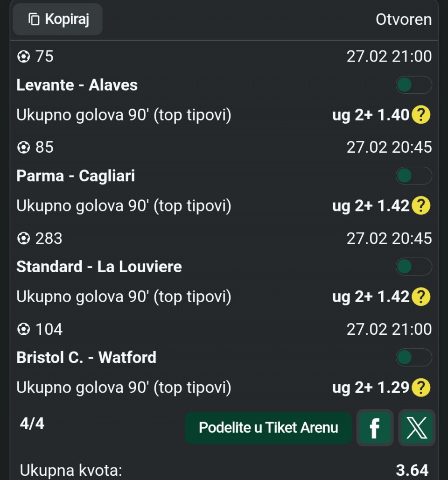The height and width of the screenshot is (480, 448).
Task: Toggle the Parma - Cagliari switch
Action: coord(413,176)
